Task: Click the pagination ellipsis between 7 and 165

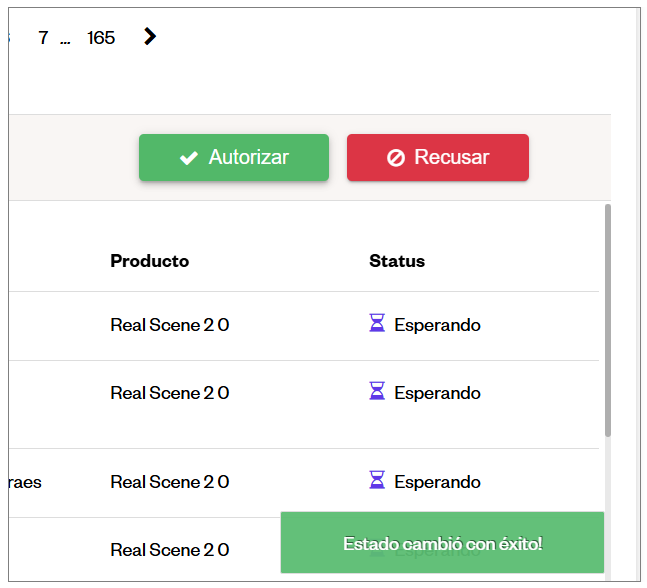Action: click(65, 40)
